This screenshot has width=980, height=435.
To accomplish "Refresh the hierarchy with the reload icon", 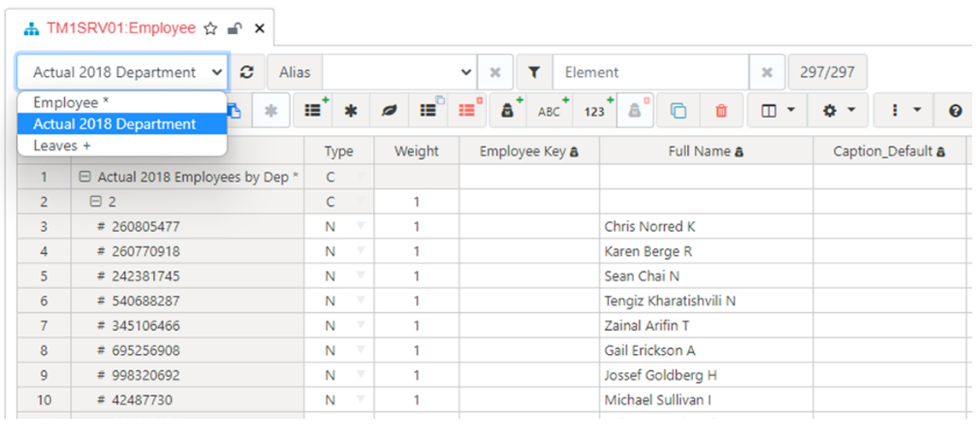I will pyautogui.click(x=247, y=72).
